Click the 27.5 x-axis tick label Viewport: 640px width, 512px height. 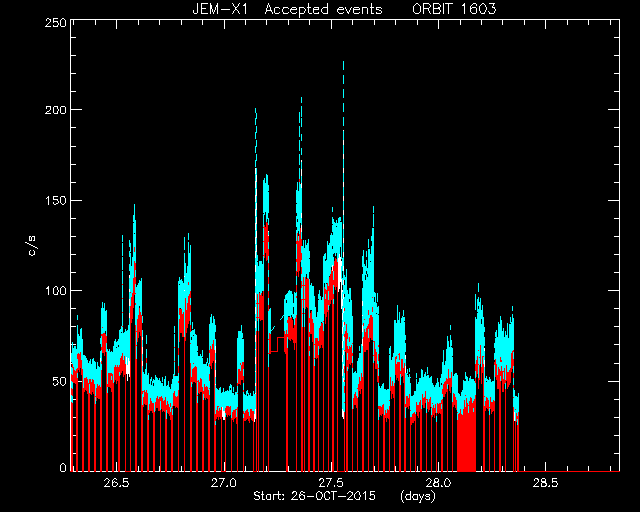point(331,483)
